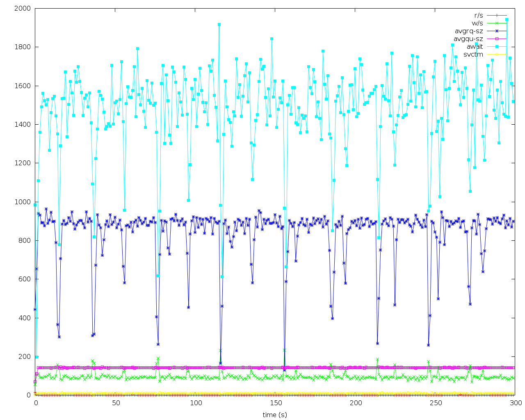Click the x-axis label 100
Screen dimensions: 525x420
pos(196,403)
